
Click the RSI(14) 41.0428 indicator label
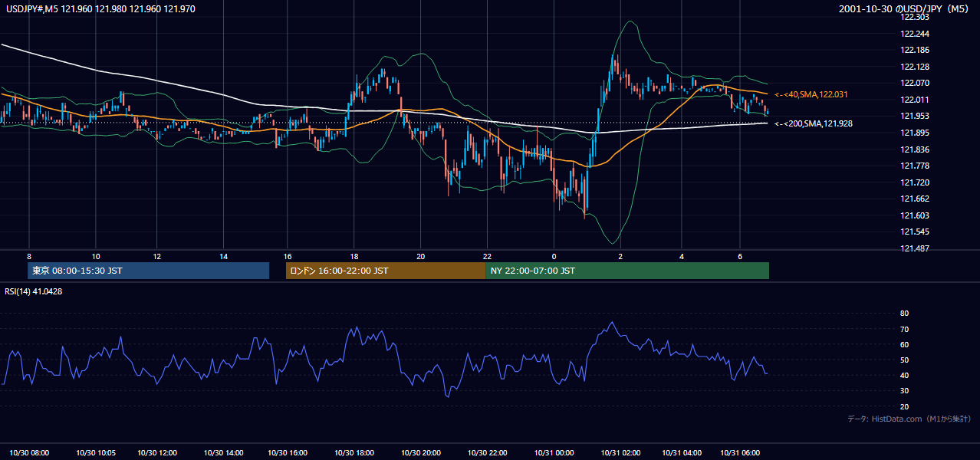click(x=33, y=291)
